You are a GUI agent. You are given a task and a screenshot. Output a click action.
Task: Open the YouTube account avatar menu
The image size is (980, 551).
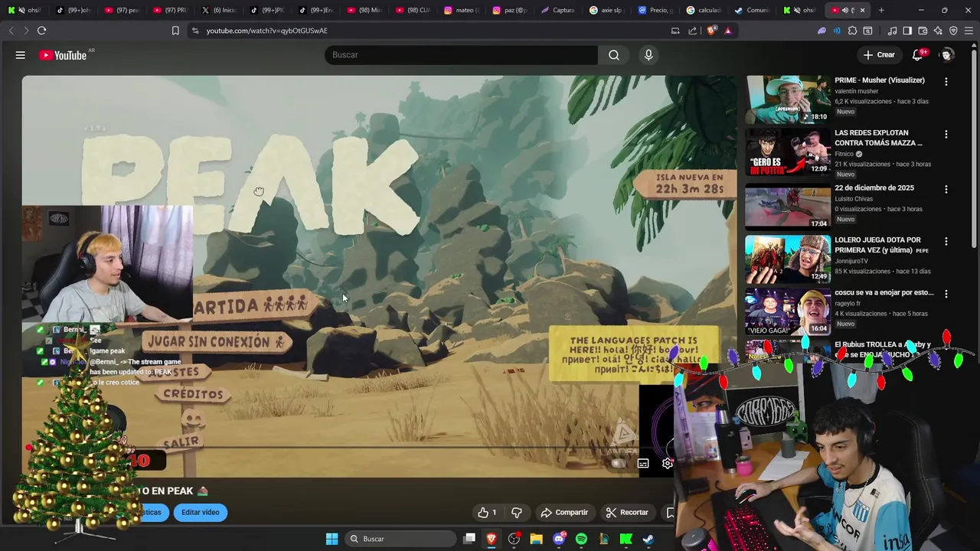click(x=947, y=55)
